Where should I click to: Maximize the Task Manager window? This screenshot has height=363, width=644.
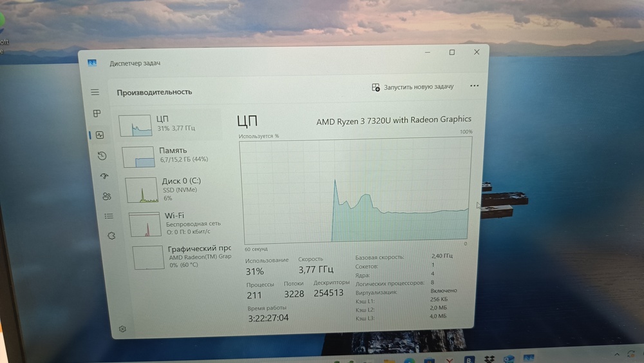[x=452, y=52]
